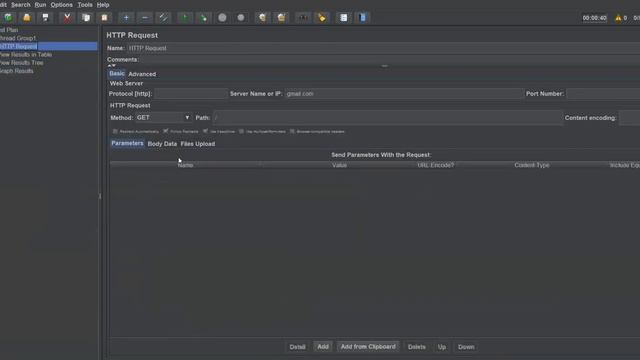Enable Use multipart/form-data checkbox
The height and width of the screenshot is (360, 640).
tap(241, 131)
